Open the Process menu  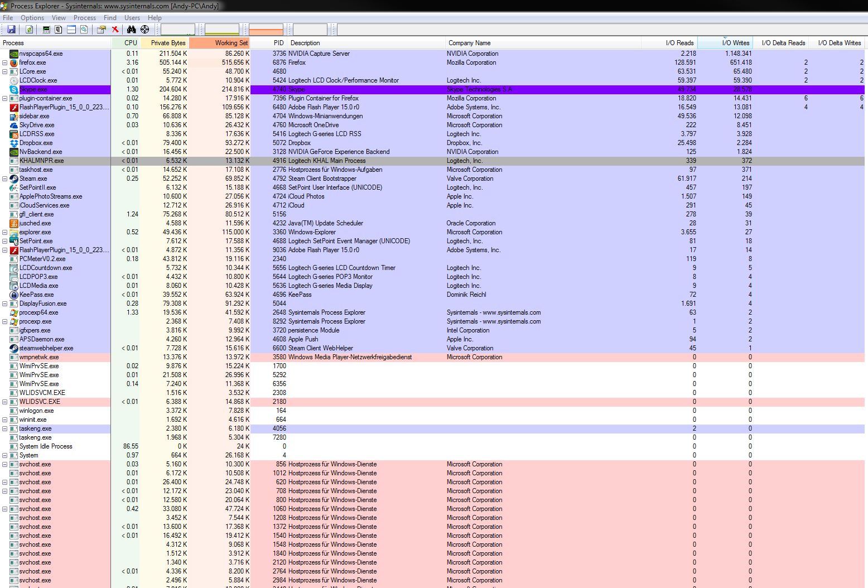pyautogui.click(x=85, y=18)
